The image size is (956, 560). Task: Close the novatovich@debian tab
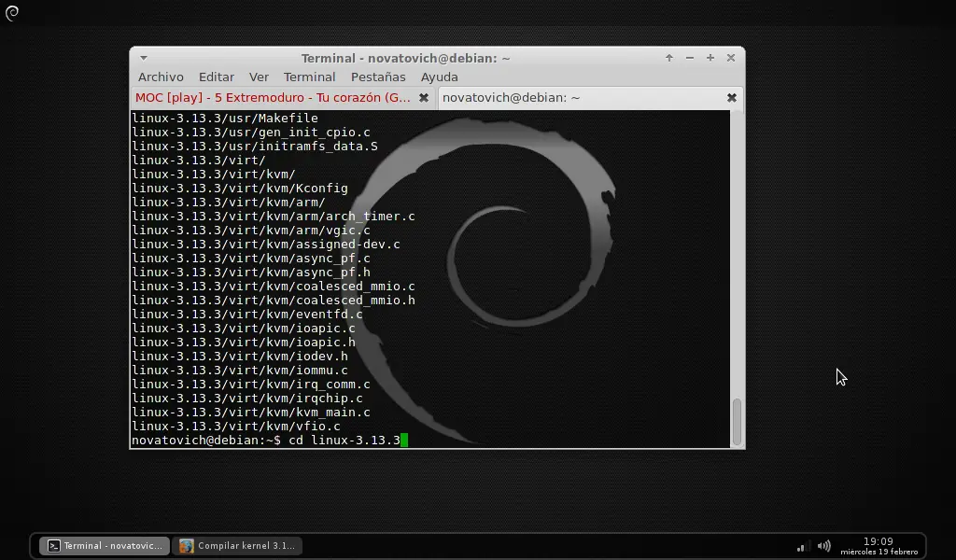(x=732, y=97)
